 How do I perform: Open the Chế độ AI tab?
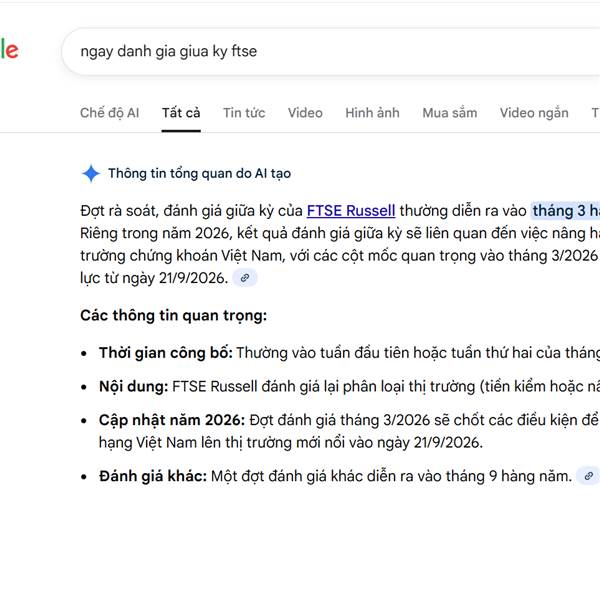click(x=109, y=113)
